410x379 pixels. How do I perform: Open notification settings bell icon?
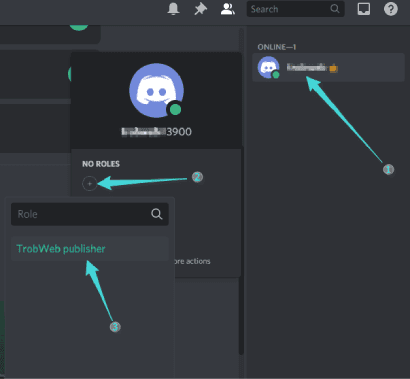pyautogui.click(x=173, y=9)
